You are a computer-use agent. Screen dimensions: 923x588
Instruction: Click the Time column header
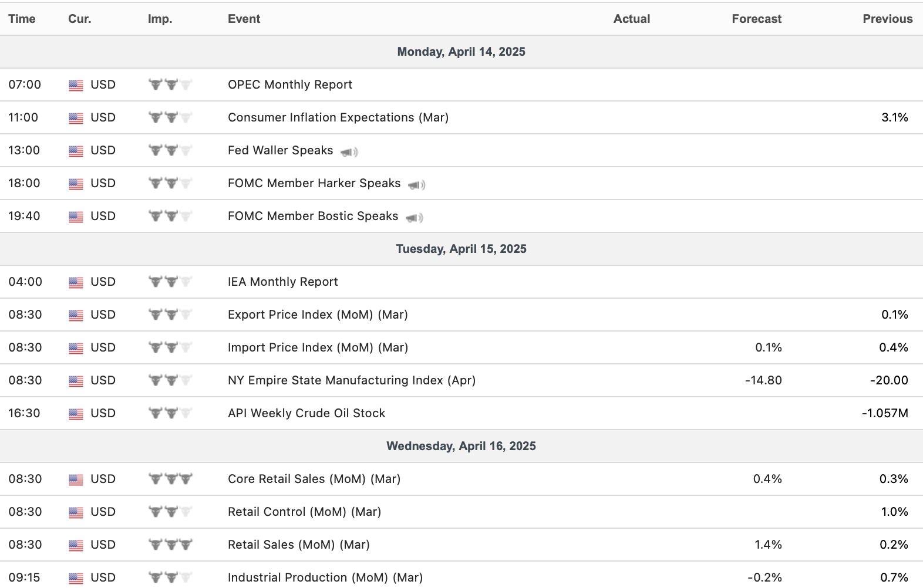click(x=22, y=19)
